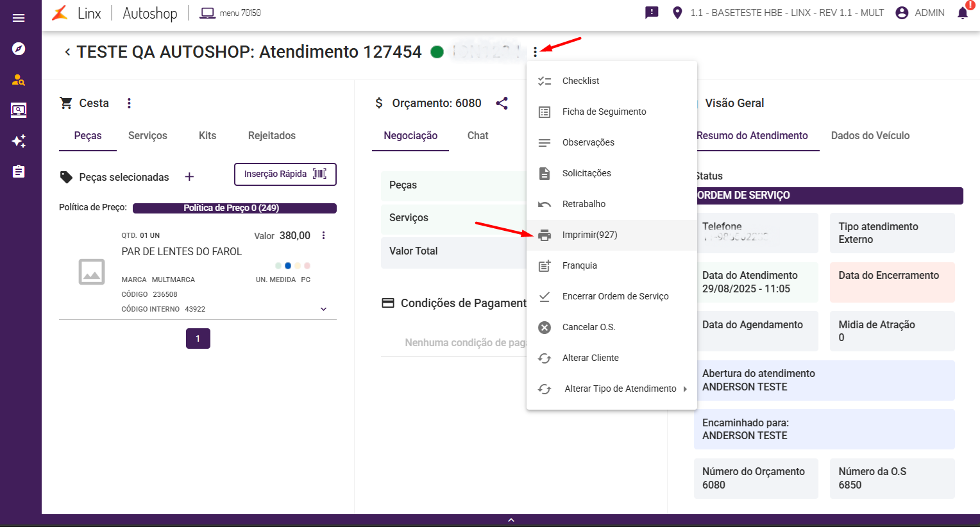Add a part with the plus icon
980x527 pixels.
point(189,177)
